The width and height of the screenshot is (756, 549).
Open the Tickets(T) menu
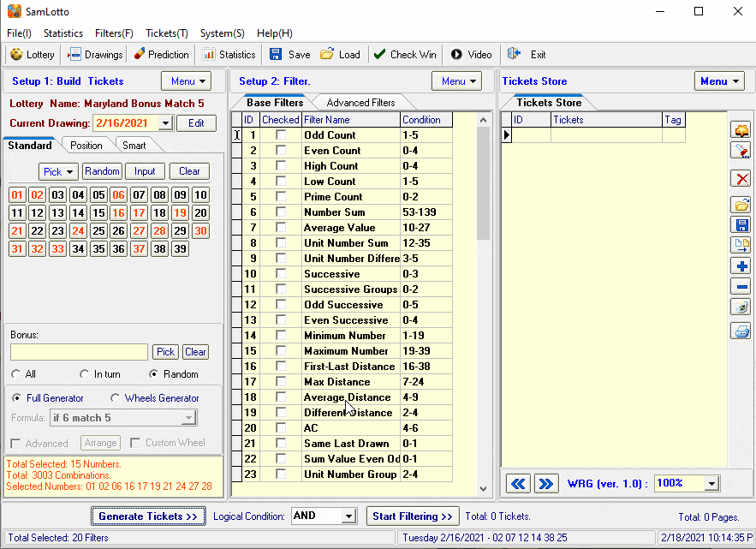(x=167, y=33)
